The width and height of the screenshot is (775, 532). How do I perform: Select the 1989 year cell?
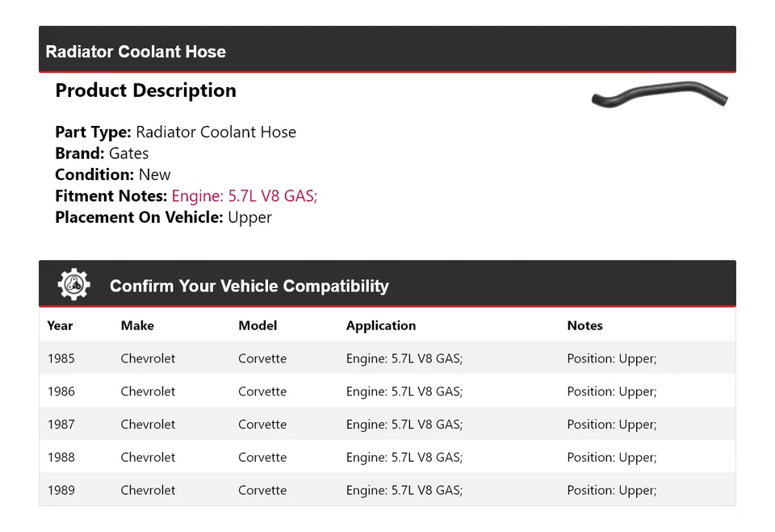61,490
